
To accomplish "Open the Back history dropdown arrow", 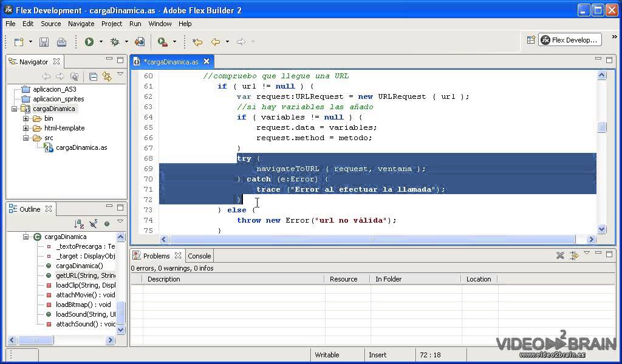I will (x=227, y=42).
